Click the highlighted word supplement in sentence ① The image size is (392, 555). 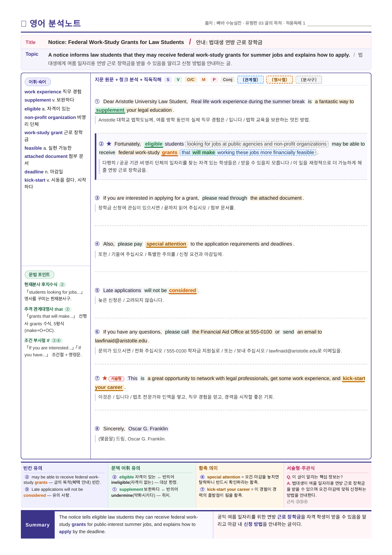(x=110, y=110)
